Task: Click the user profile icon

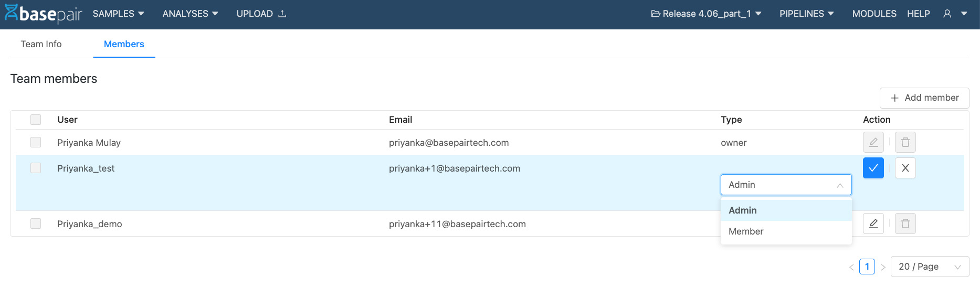Action: [x=947, y=14]
